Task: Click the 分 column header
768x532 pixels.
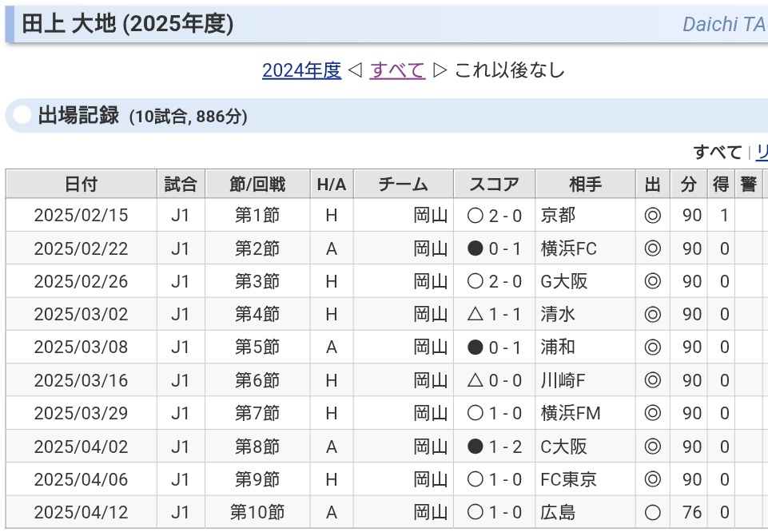Action: tap(689, 184)
